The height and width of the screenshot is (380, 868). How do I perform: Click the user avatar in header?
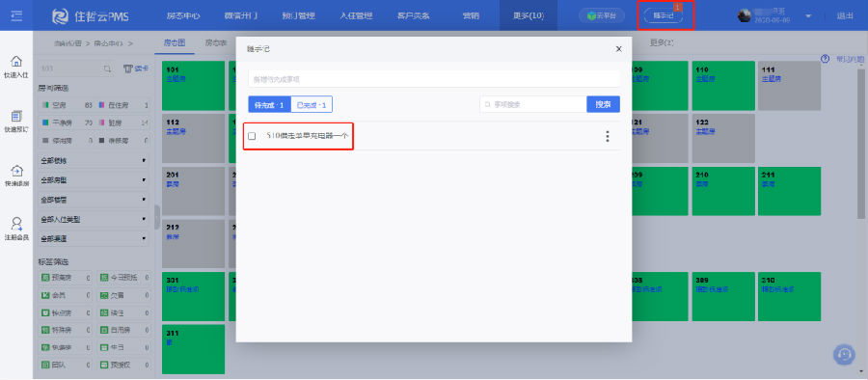tap(745, 16)
